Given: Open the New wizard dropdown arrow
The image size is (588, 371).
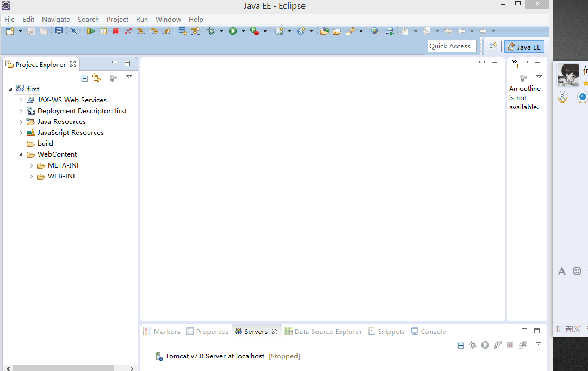Looking at the screenshot, I should [20, 31].
